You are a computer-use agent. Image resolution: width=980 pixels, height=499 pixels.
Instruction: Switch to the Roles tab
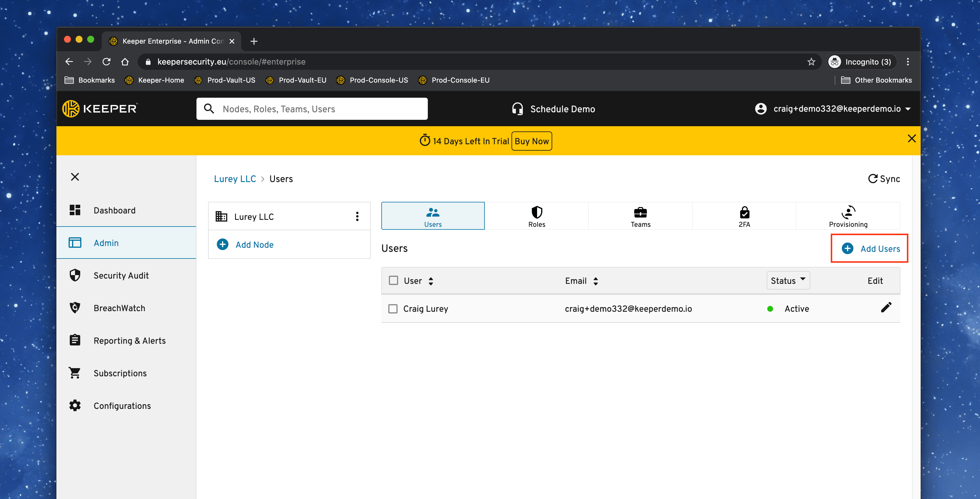point(537,216)
